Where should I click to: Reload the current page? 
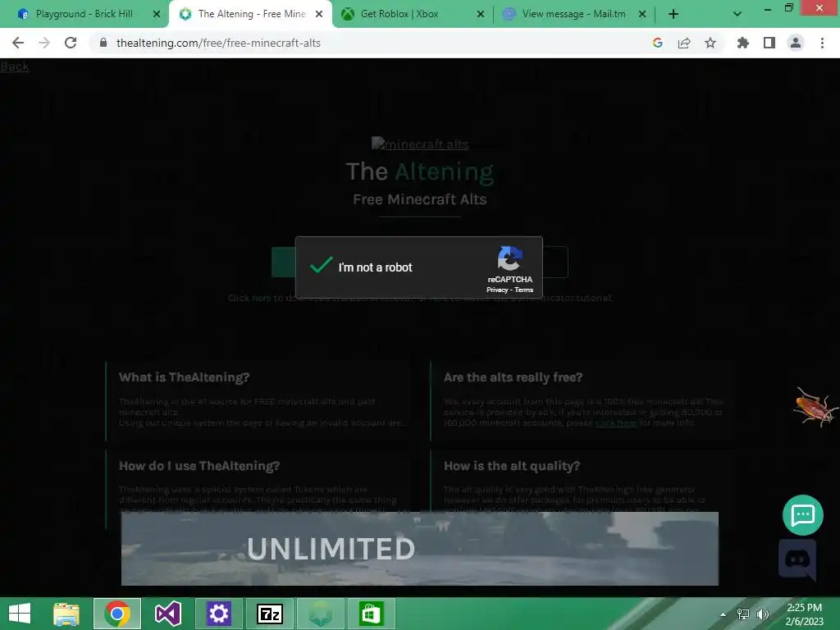pos(71,43)
